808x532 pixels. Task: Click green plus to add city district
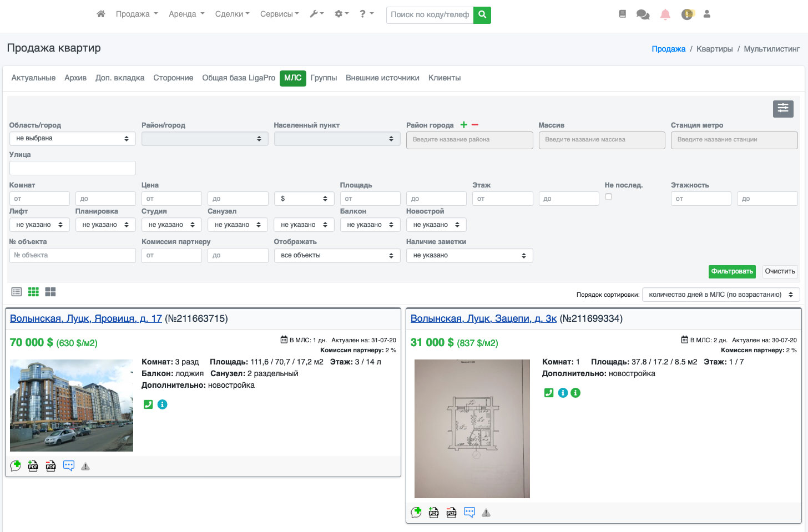click(464, 125)
